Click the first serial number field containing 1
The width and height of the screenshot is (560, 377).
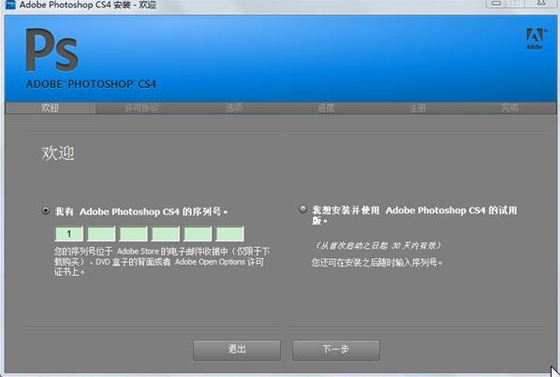tap(69, 234)
